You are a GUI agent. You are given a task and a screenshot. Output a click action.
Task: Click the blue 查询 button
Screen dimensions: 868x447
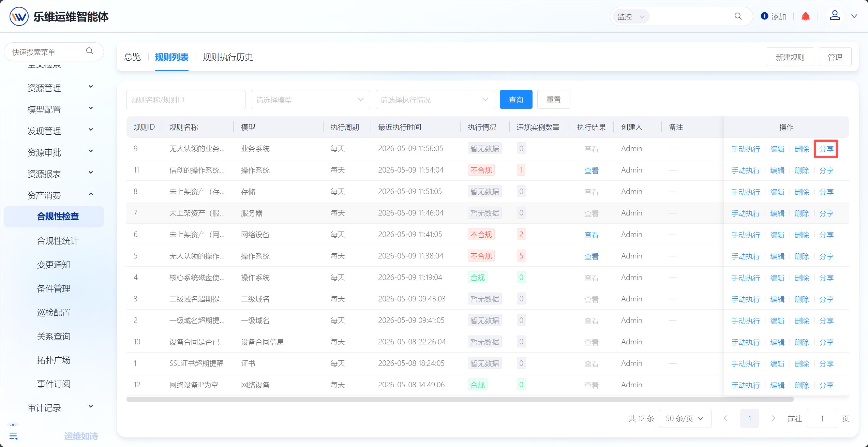516,100
